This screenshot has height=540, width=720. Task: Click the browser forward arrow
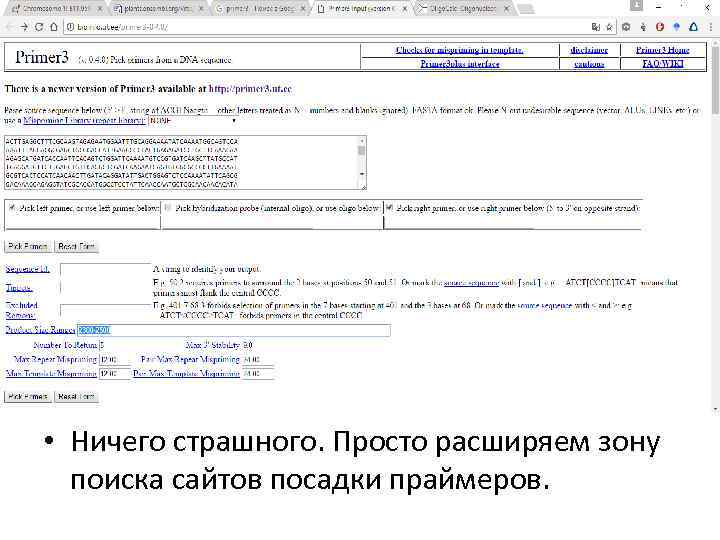24,27
